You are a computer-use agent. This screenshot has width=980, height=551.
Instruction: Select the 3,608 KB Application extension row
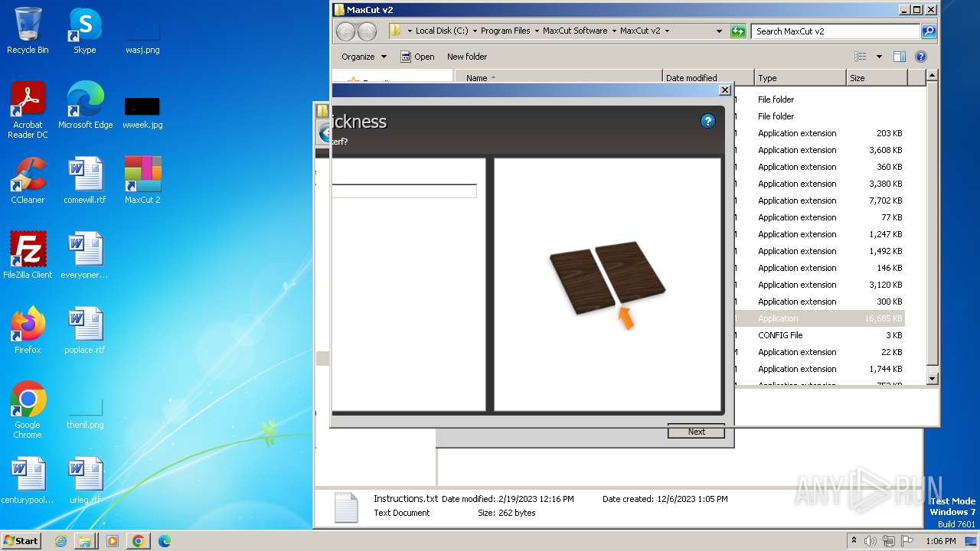[819, 150]
